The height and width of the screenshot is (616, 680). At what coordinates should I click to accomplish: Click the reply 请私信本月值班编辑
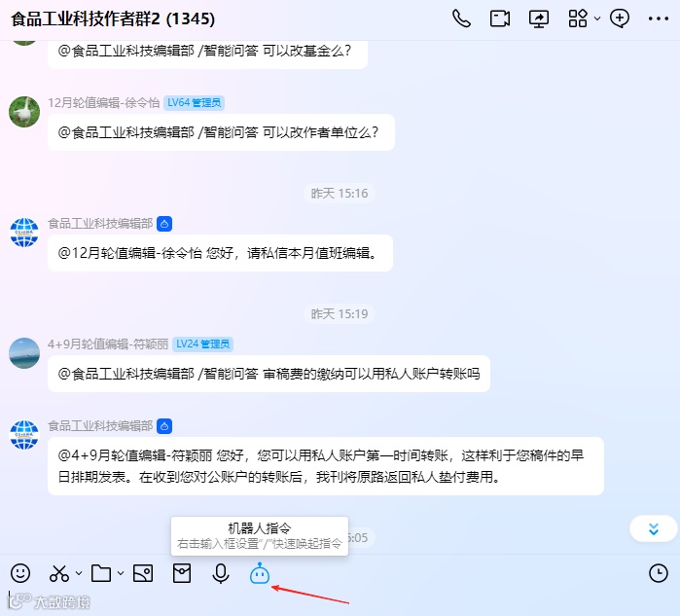[220, 253]
